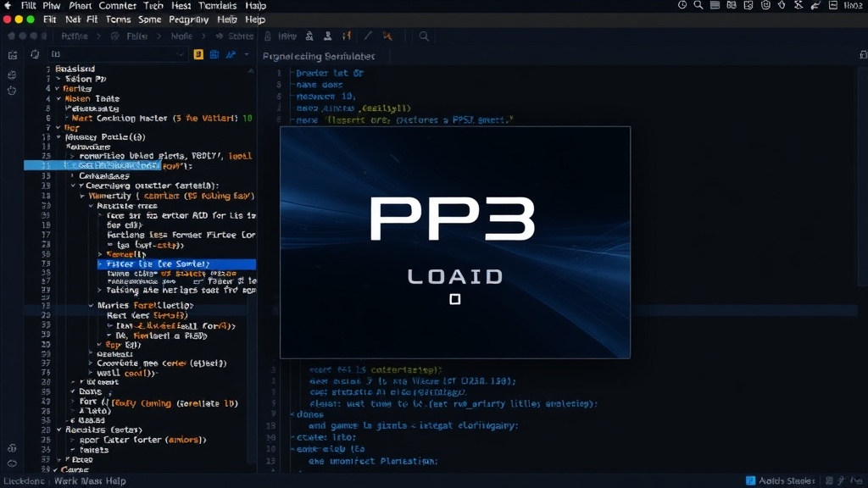Click the book icon in macOS menu bar
Image resolution: width=868 pixels, height=488 pixels.
pos(732,5)
